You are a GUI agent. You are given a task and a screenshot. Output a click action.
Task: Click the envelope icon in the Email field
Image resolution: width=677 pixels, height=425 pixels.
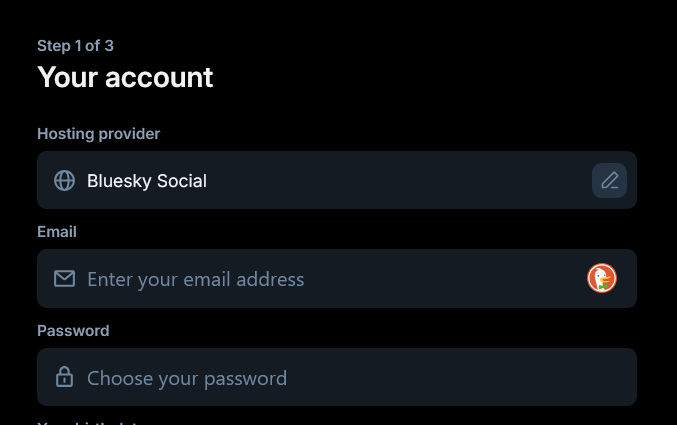(64, 279)
